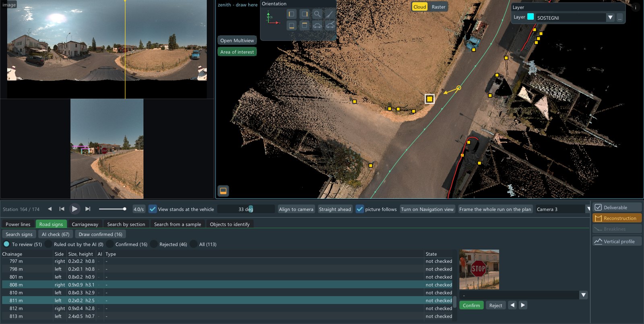Click the STOP sign thumbnail

(479, 269)
